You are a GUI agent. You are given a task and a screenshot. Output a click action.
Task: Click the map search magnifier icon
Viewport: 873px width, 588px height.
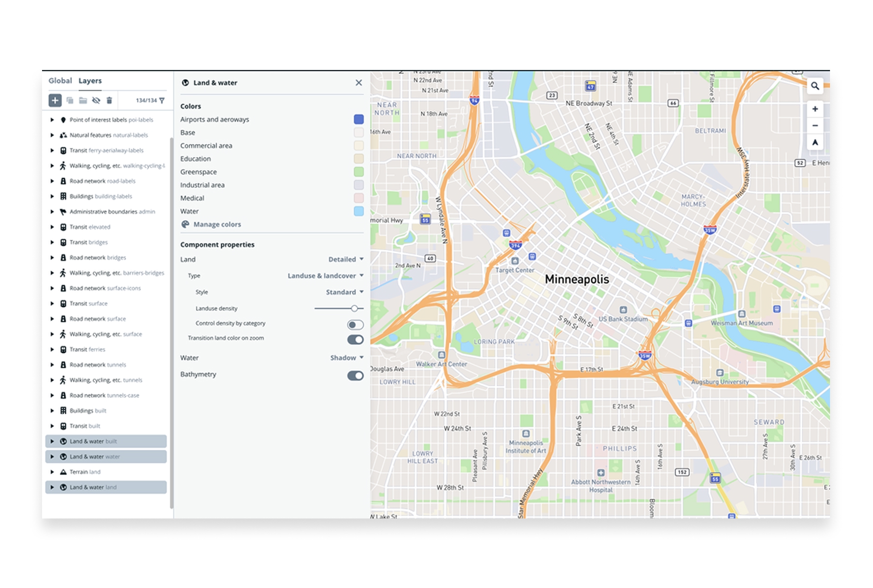(815, 85)
